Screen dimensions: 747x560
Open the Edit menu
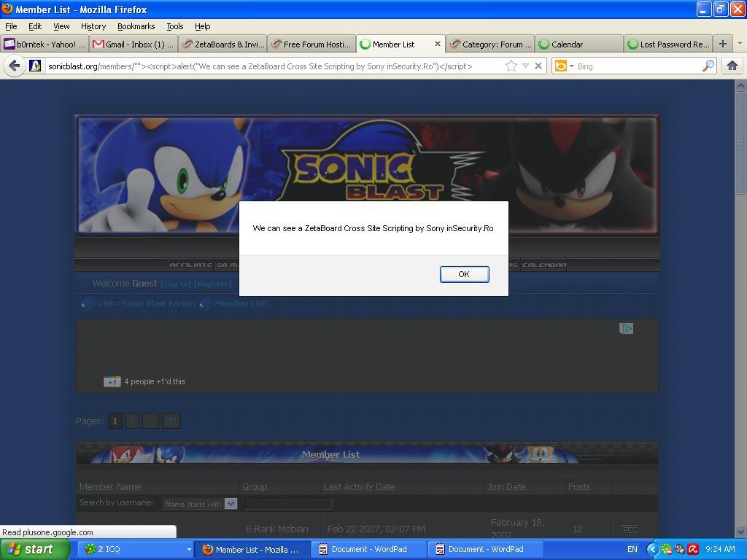click(x=35, y=26)
